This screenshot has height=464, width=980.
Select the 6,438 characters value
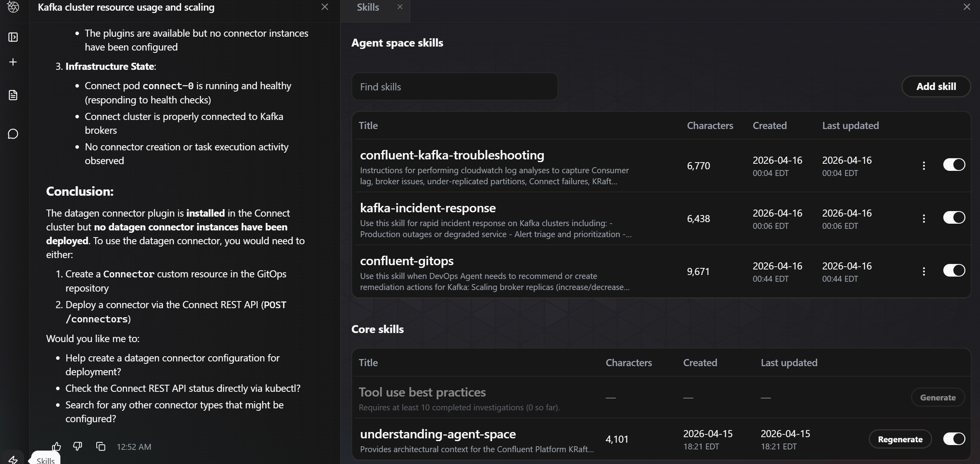(x=698, y=219)
